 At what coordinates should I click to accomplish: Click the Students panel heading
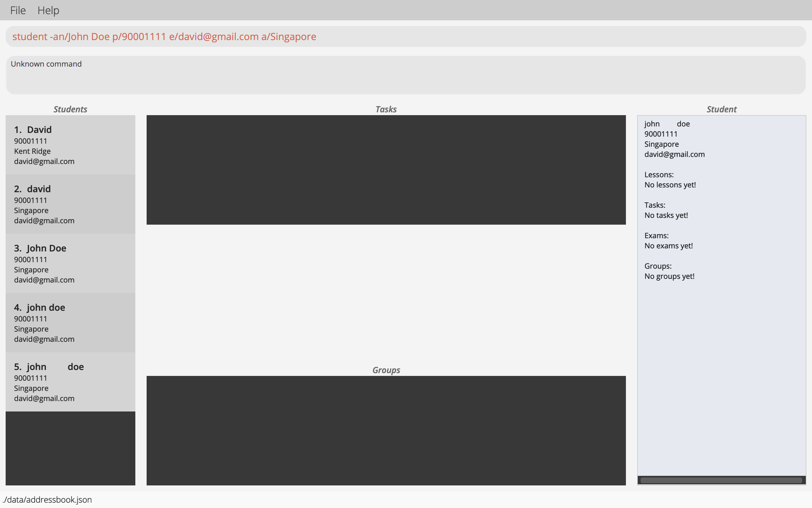pos(70,109)
